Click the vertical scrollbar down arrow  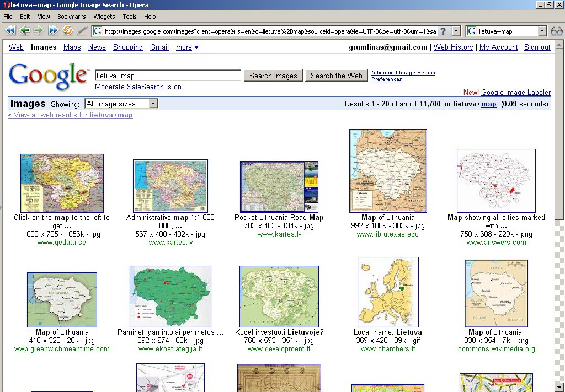559,388
